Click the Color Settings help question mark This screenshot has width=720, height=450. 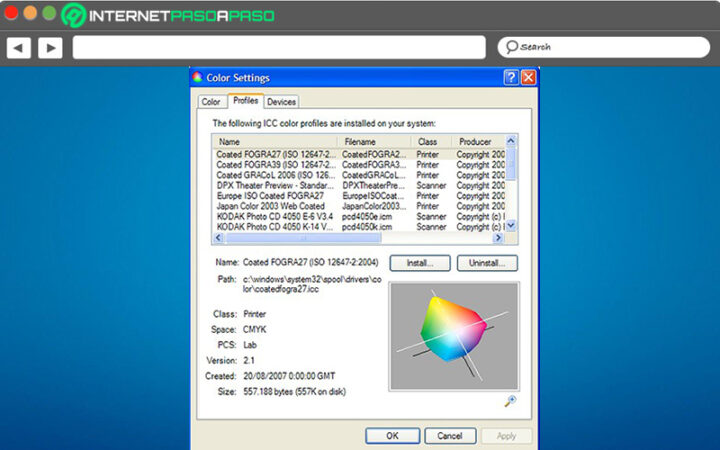coord(511,77)
